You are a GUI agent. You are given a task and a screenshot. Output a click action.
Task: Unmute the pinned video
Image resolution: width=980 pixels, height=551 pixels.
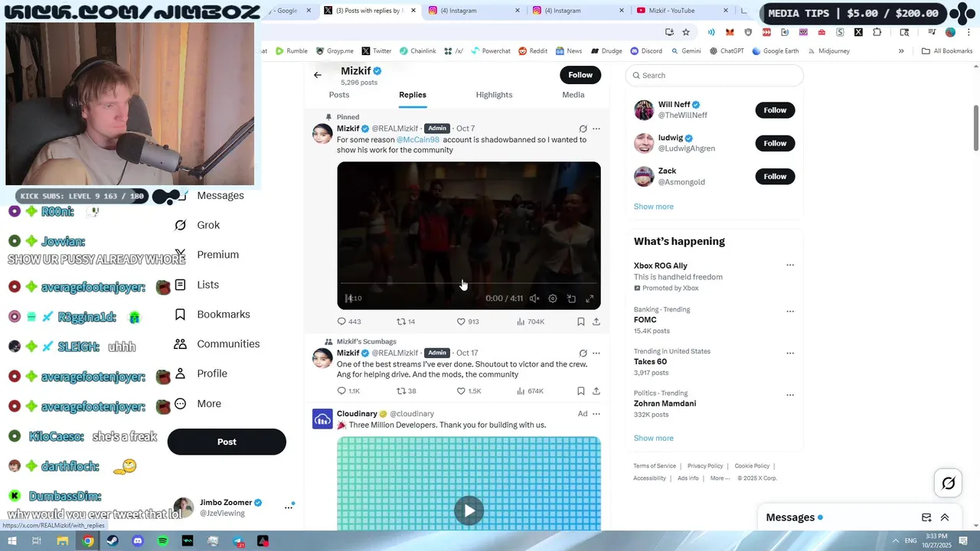click(x=534, y=298)
